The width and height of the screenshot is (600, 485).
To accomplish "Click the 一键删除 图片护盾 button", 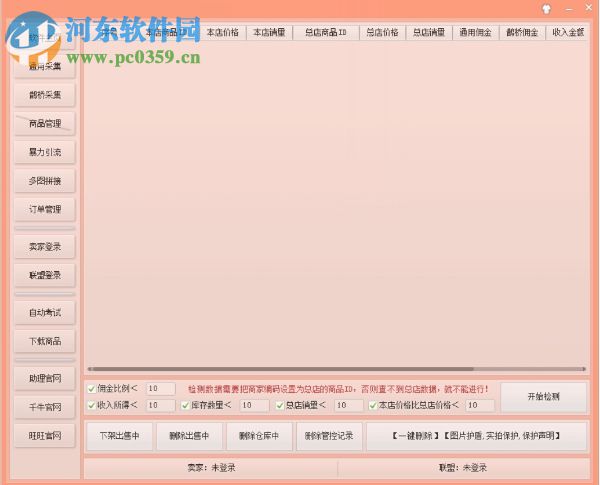I will [x=476, y=436].
